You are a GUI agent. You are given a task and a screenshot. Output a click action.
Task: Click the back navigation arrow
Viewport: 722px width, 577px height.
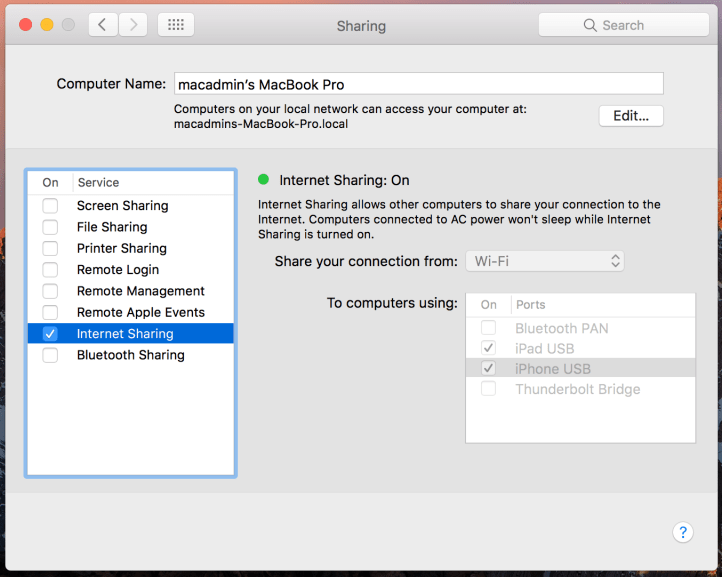[x=103, y=25]
